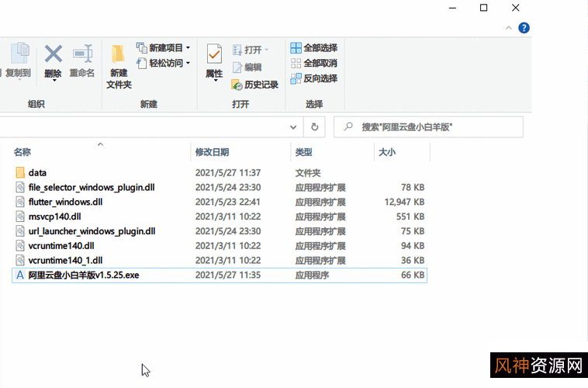The height and width of the screenshot is (388, 588).
Task: Close the Explorer window
Action: [x=516, y=8]
